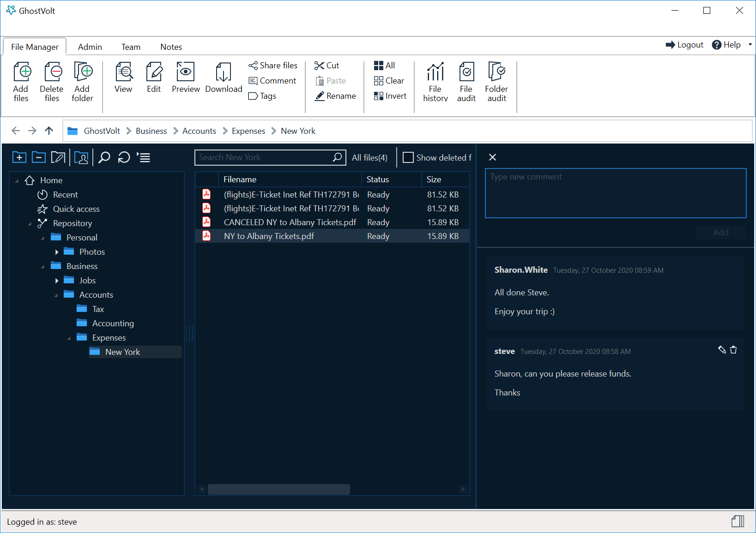Screen dimensions: 756x533
Task: Click the Add comment button
Action: coord(721,233)
